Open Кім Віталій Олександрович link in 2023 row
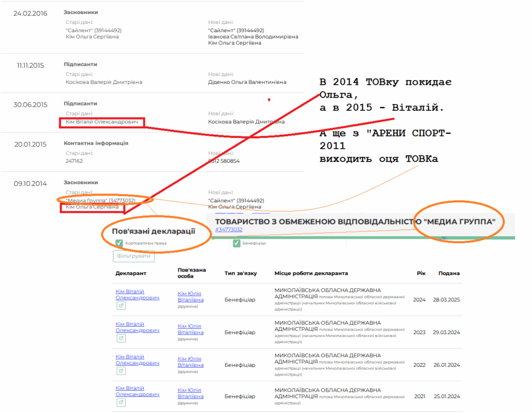This screenshot has height=413, width=532. point(137,327)
